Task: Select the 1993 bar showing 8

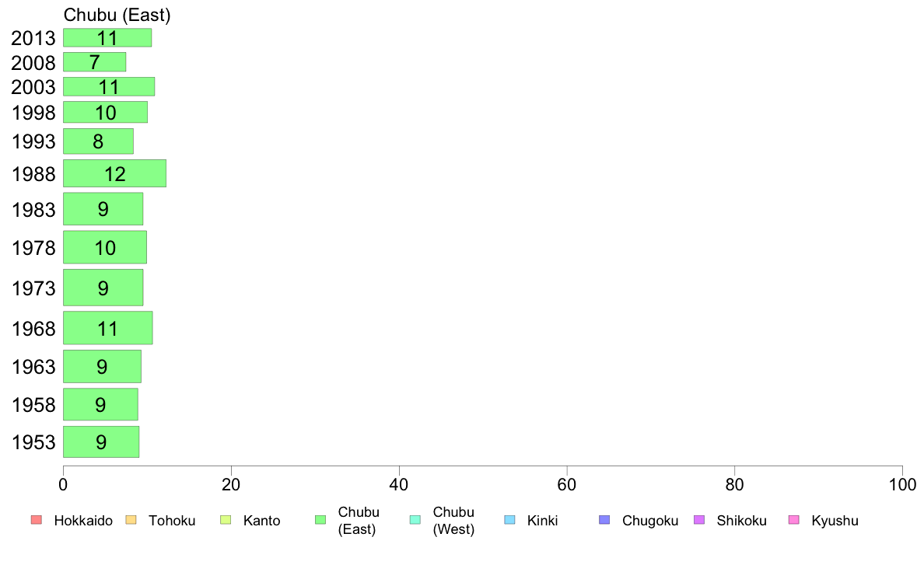Action: 99,141
